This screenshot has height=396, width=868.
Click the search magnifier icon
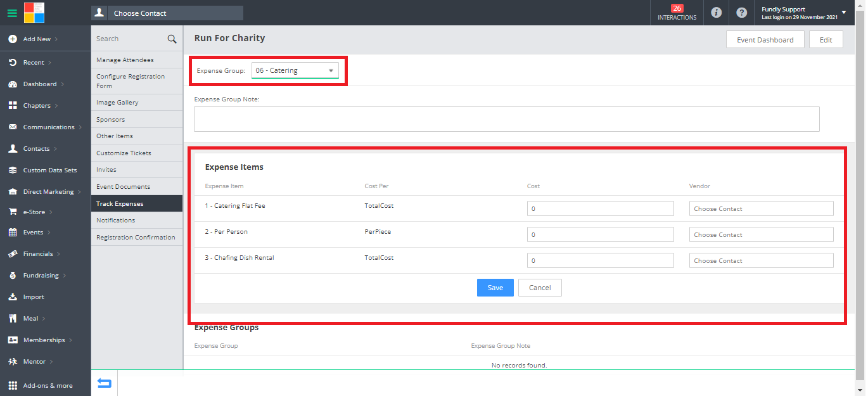172,39
